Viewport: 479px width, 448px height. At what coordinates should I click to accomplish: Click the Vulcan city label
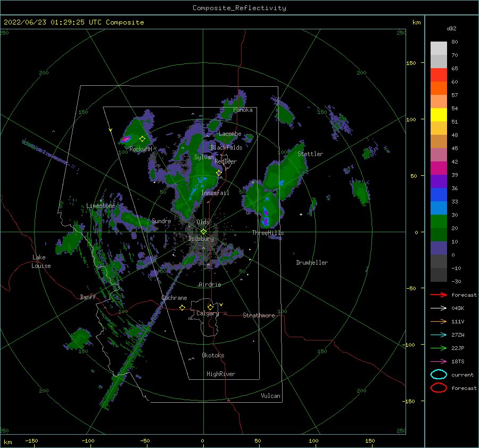pos(271,395)
